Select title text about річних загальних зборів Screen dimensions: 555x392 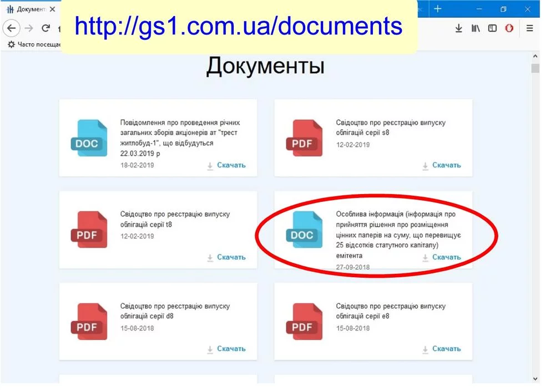pos(180,138)
